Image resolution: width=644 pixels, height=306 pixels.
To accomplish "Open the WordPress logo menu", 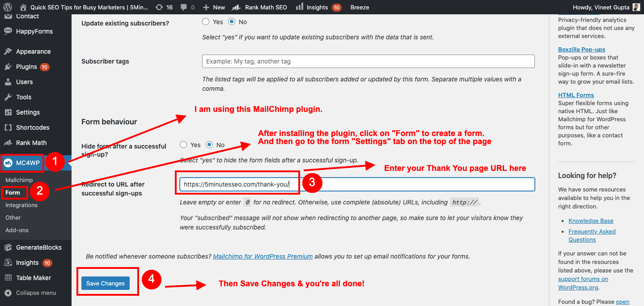I will 8,7.
